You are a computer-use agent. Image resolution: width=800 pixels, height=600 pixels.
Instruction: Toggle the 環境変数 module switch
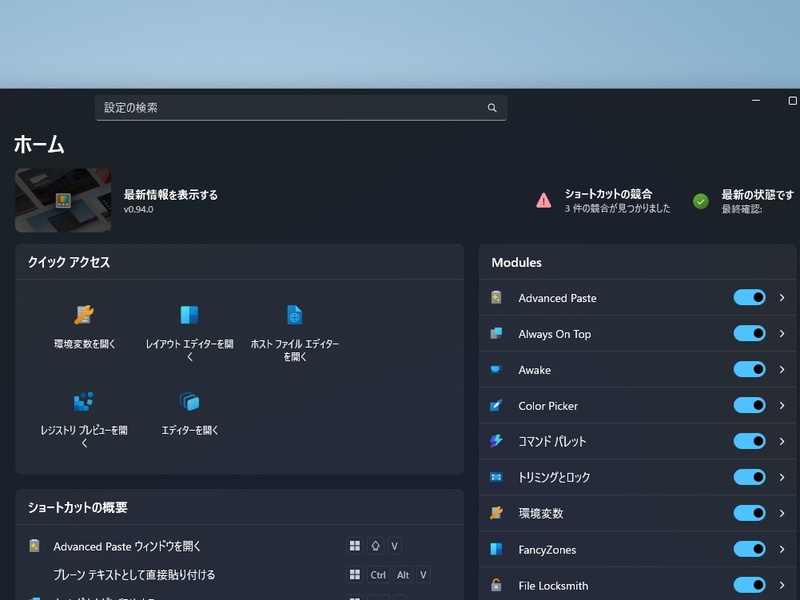pyautogui.click(x=749, y=513)
